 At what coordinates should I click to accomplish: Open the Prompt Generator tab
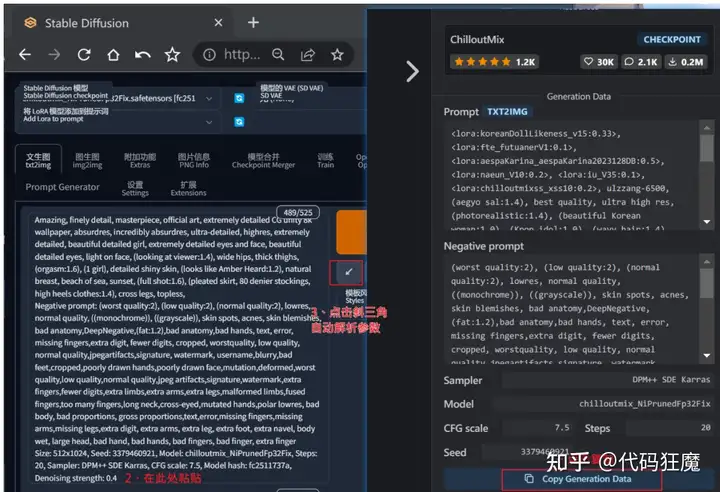point(62,187)
